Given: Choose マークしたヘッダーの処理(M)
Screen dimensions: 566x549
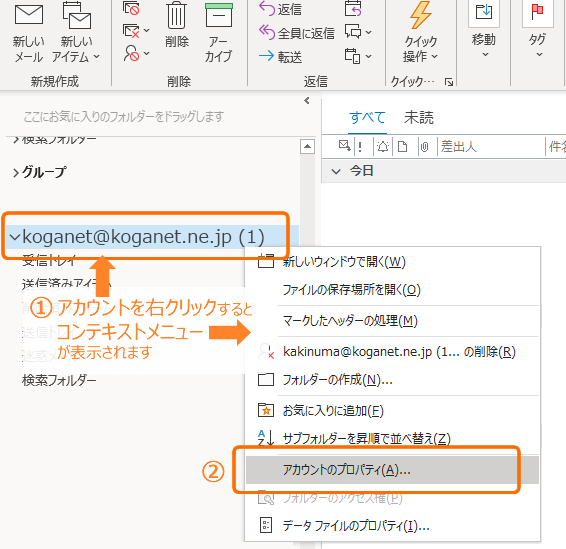Looking at the screenshot, I should click(392, 321).
